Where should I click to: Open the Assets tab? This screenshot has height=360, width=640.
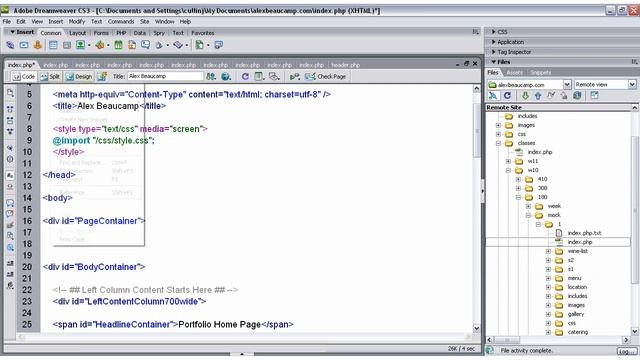(x=514, y=72)
